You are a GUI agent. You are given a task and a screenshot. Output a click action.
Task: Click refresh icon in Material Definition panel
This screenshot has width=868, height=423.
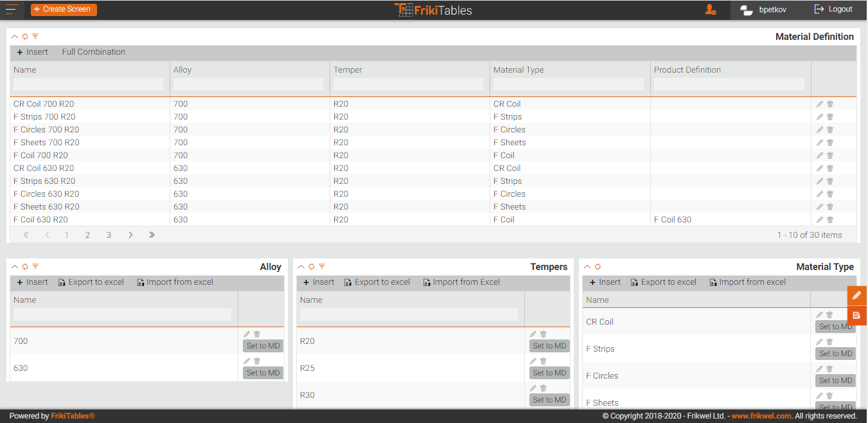pos(25,37)
